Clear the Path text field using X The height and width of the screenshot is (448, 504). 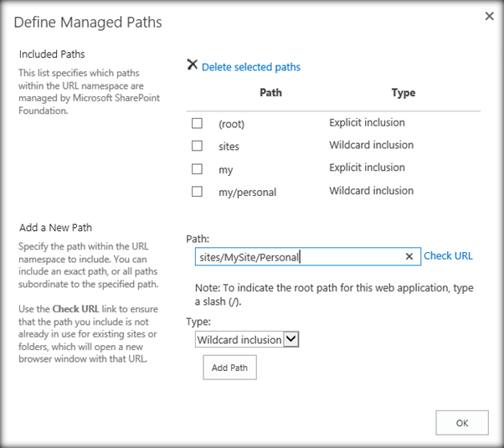tap(409, 257)
